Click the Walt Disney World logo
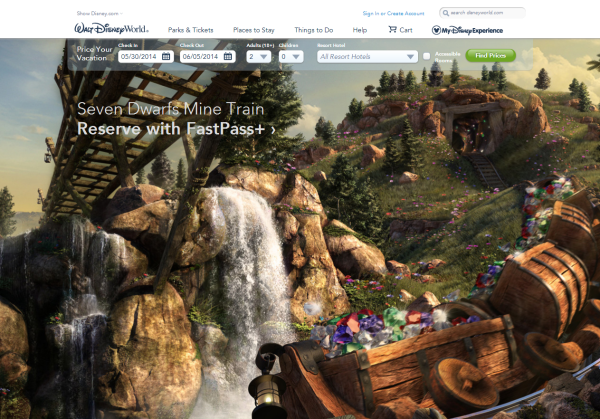Screen dimensions: 600x419 [111, 29]
